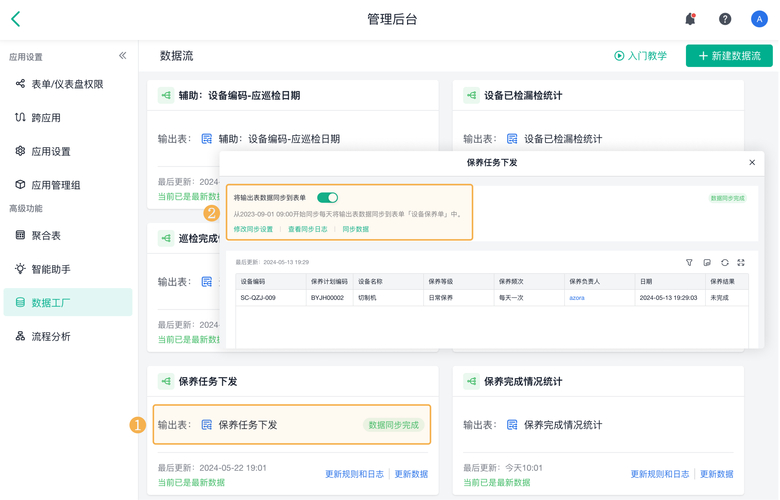This screenshot has height=500, width=780.
Task: Click 新建数据流 button
Action: click(729, 56)
